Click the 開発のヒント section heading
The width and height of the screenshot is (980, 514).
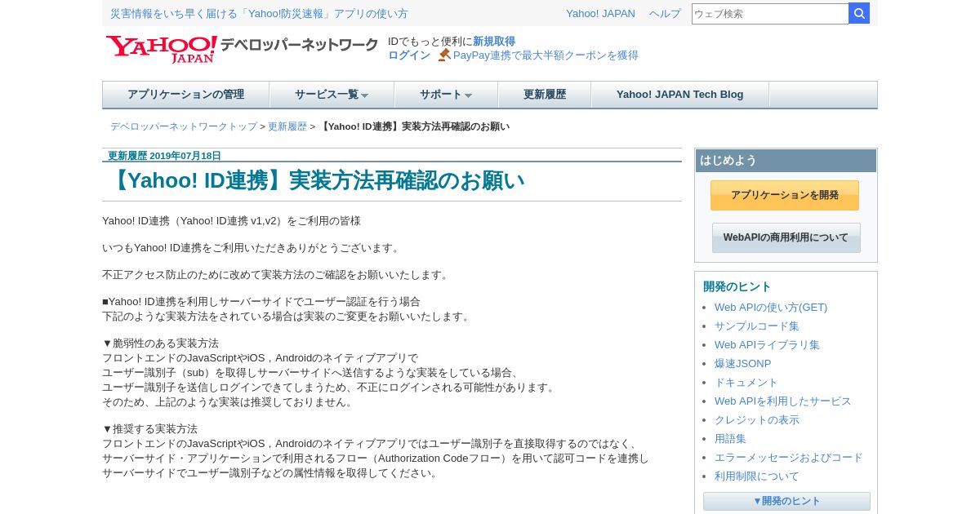point(737,286)
